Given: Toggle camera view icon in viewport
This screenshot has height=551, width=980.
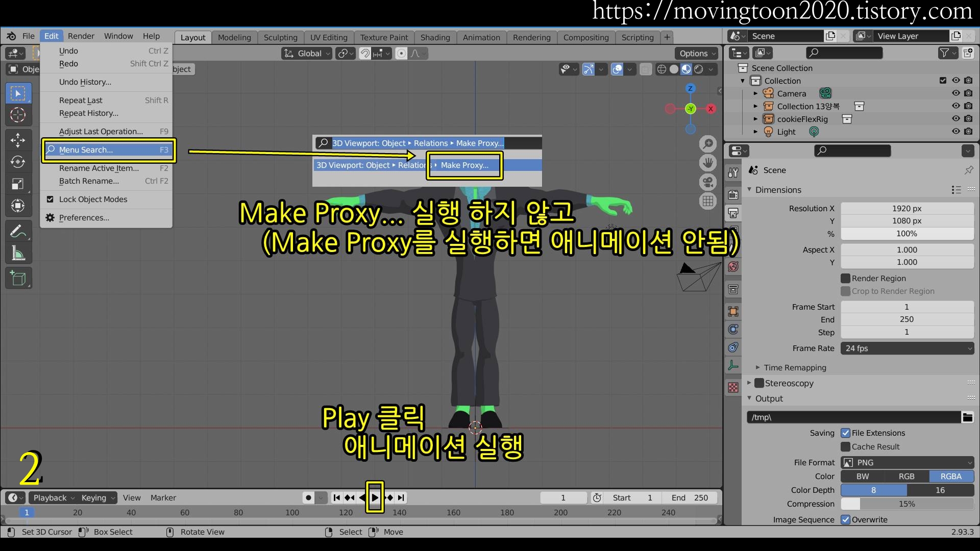Looking at the screenshot, I should [708, 182].
